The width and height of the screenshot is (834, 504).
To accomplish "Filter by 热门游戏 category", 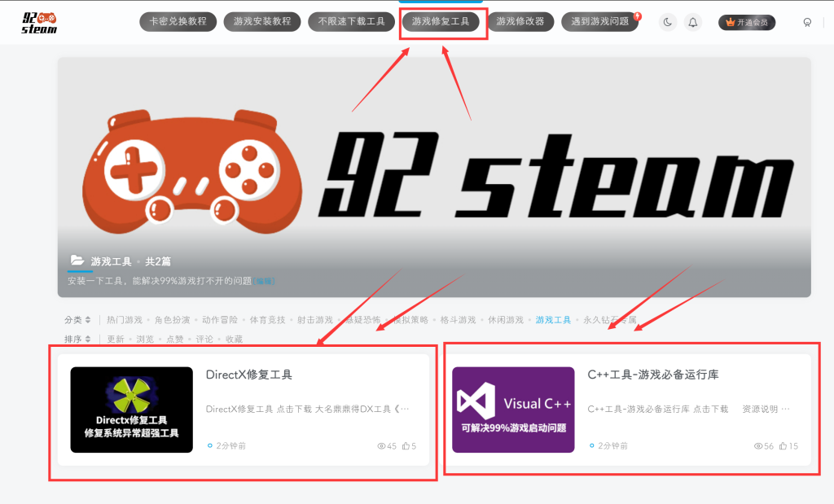I will click(x=124, y=320).
